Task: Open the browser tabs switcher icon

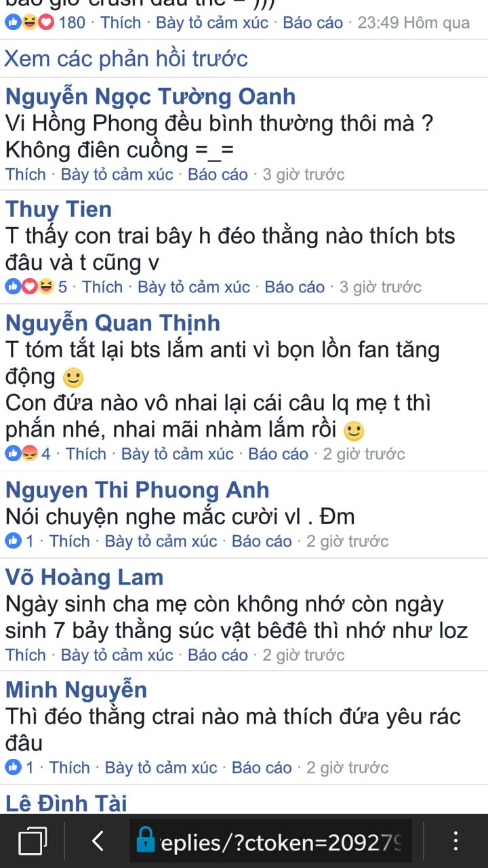Action: click(x=33, y=842)
